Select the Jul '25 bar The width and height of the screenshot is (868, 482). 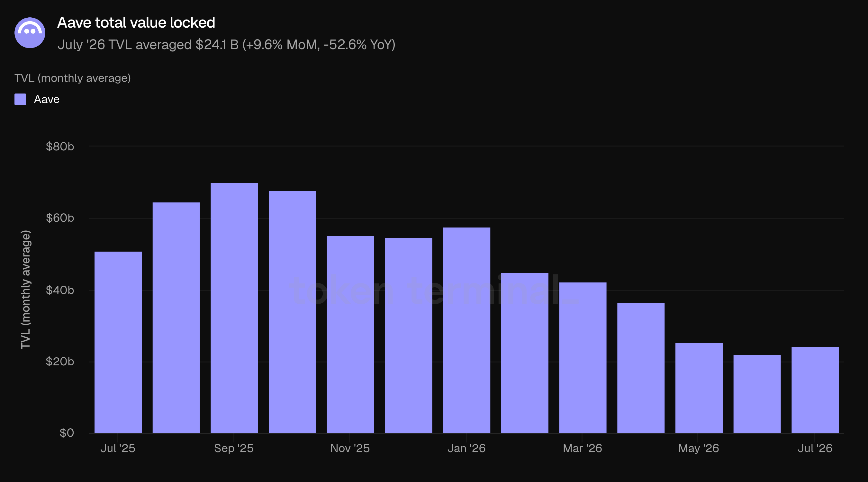click(x=118, y=342)
